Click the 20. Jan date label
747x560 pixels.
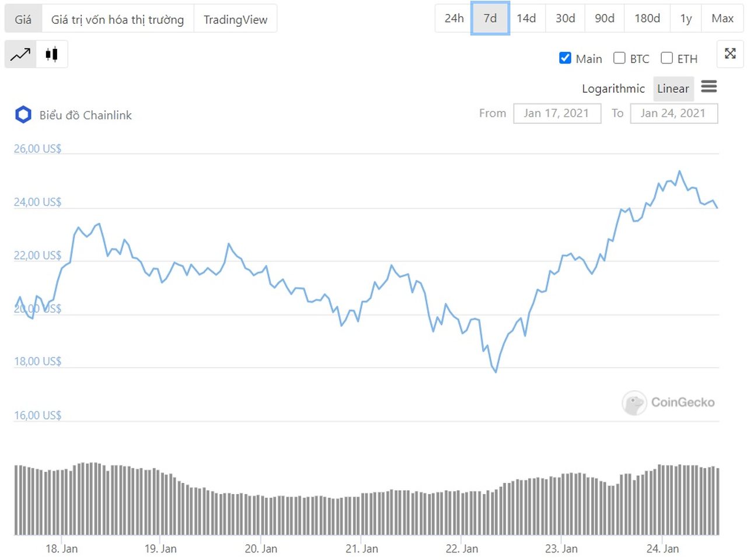click(261, 549)
